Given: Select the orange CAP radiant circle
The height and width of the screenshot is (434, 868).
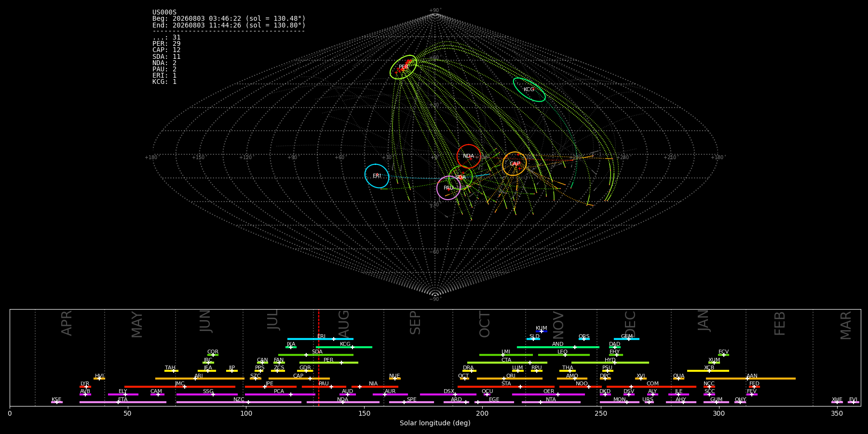Looking at the screenshot, I should click(515, 164).
